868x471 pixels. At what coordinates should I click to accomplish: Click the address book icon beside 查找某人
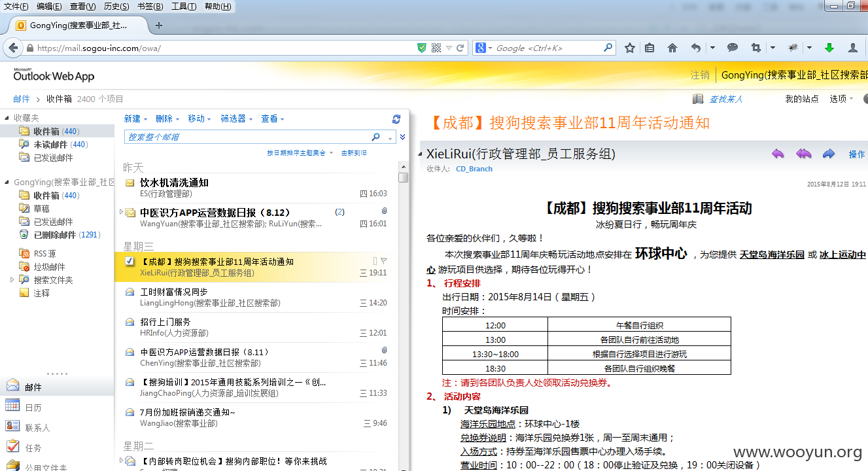tap(698, 99)
